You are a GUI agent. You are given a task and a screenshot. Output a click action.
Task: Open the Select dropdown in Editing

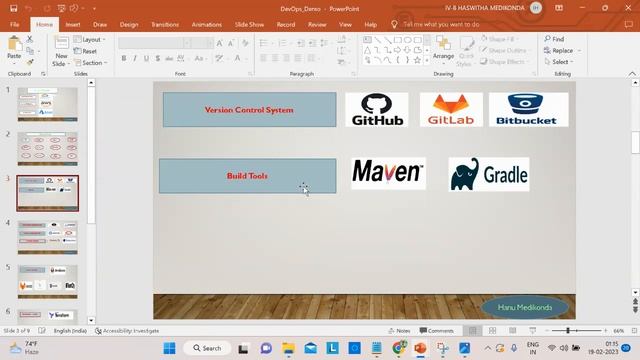[x=559, y=62]
